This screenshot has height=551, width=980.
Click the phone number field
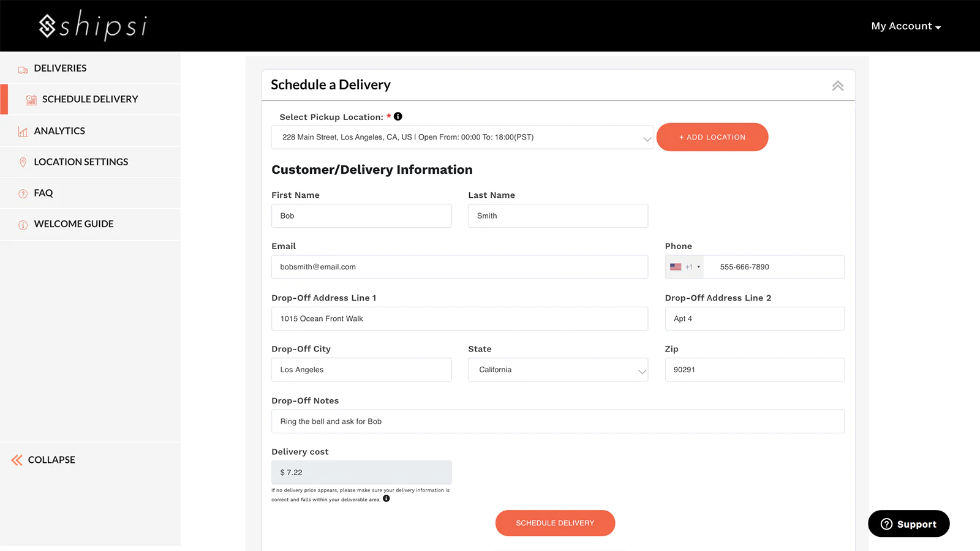point(774,267)
